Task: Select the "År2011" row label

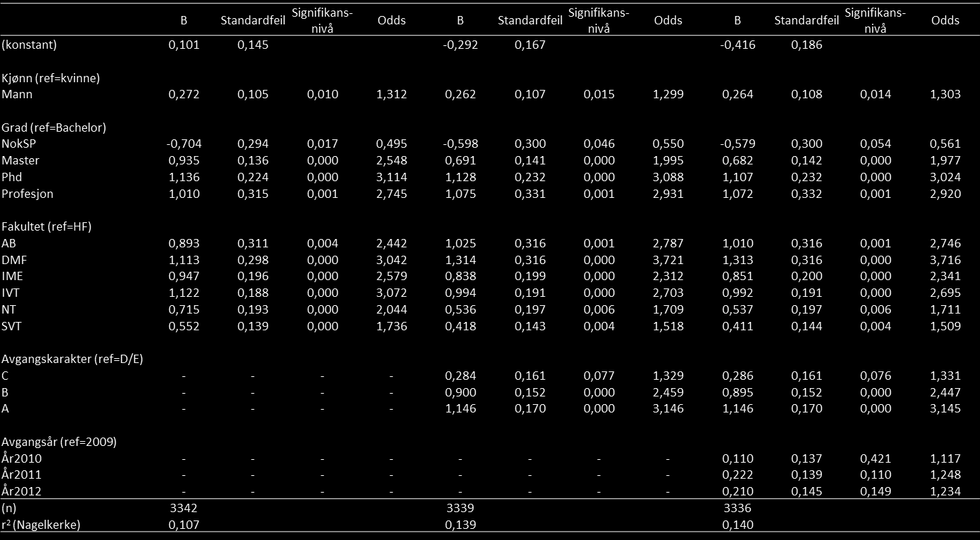Action: coord(22,475)
